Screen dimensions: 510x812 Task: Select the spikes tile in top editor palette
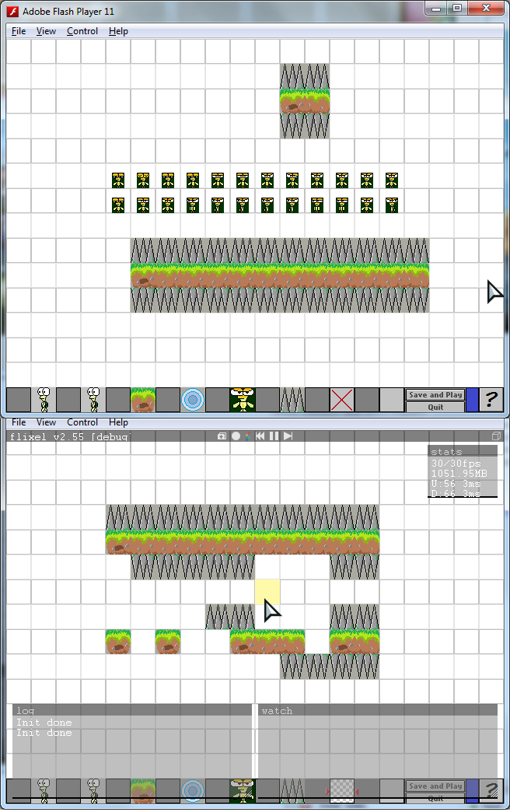point(292,400)
